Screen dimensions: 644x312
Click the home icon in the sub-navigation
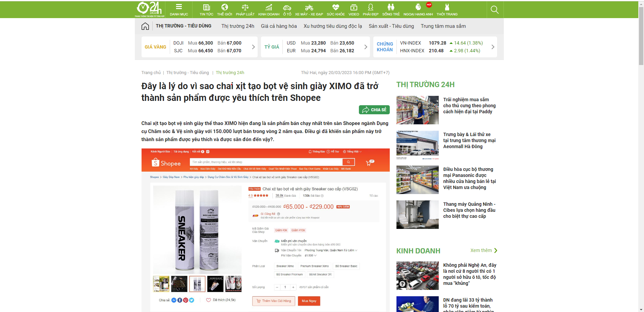[145, 26]
